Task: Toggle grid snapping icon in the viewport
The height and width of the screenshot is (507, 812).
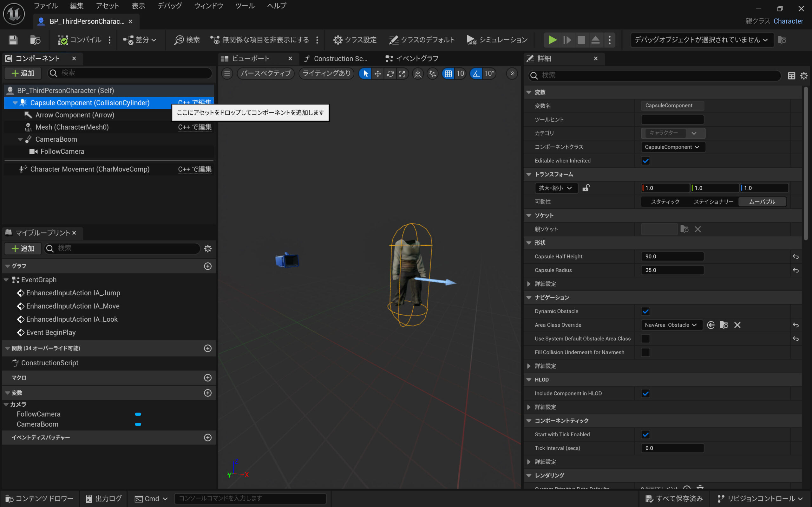Action: (x=448, y=74)
